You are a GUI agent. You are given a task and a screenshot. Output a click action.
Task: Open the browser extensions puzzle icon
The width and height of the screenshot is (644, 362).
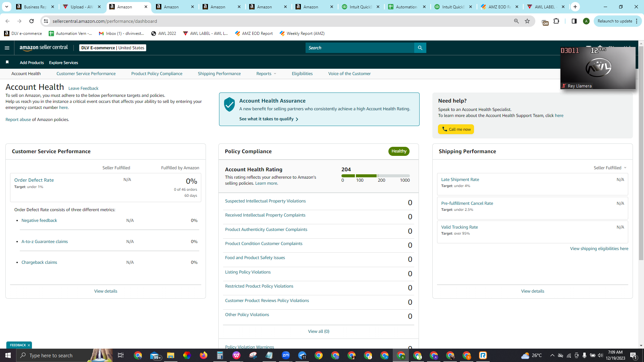click(x=556, y=21)
